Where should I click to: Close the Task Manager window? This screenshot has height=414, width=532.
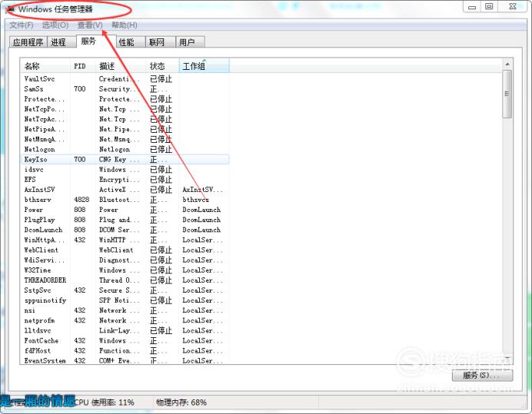coord(513,7)
